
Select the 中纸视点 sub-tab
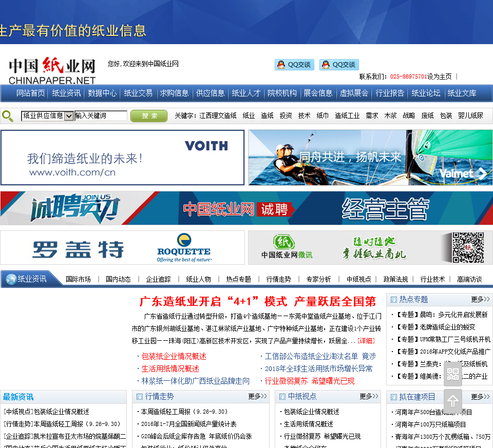pyautogui.click(x=359, y=279)
